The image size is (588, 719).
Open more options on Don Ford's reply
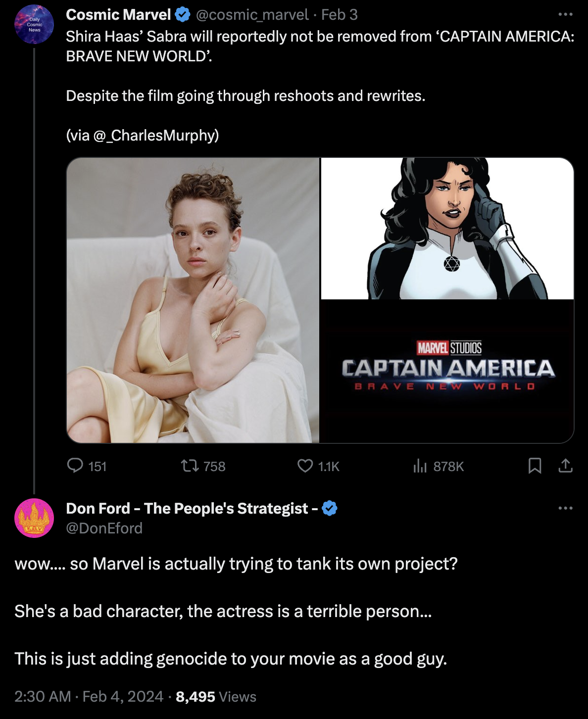coord(565,508)
